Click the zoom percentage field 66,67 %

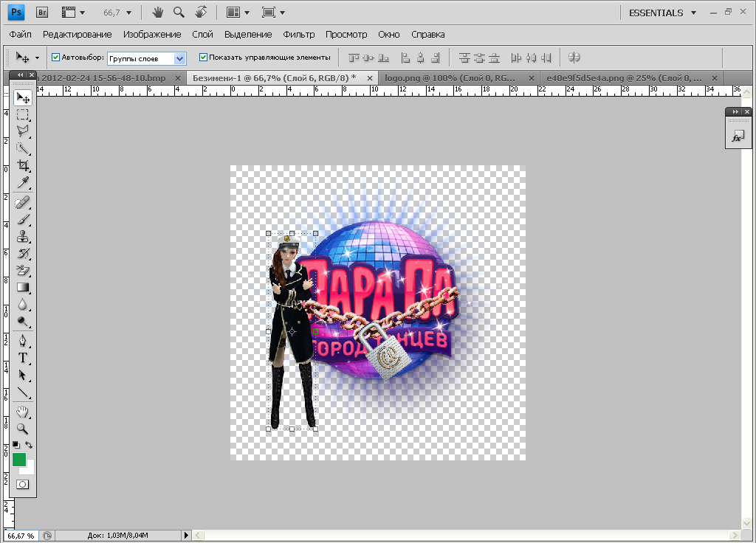pyautogui.click(x=21, y=536)
